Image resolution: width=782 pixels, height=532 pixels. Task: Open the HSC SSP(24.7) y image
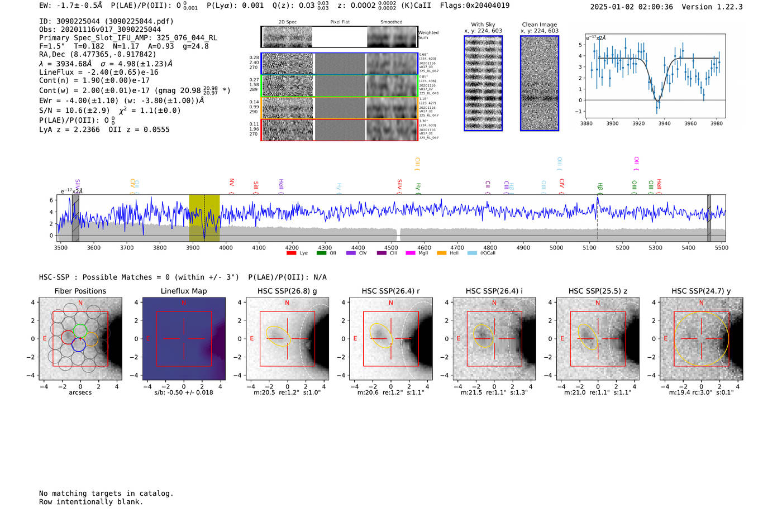point(702,339)
